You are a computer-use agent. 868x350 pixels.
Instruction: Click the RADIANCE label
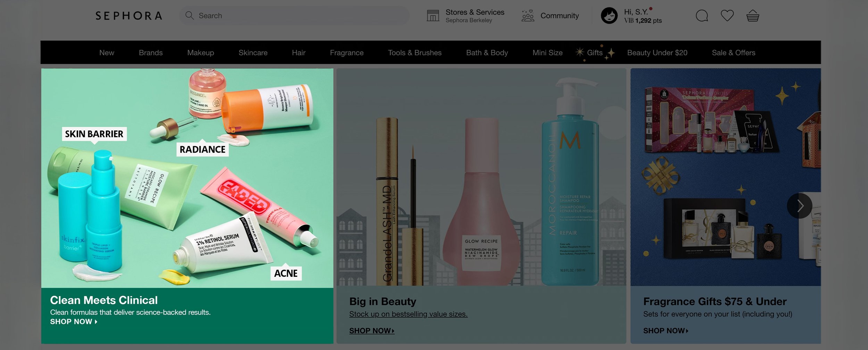pyautogui.click(x=202, y=150)
